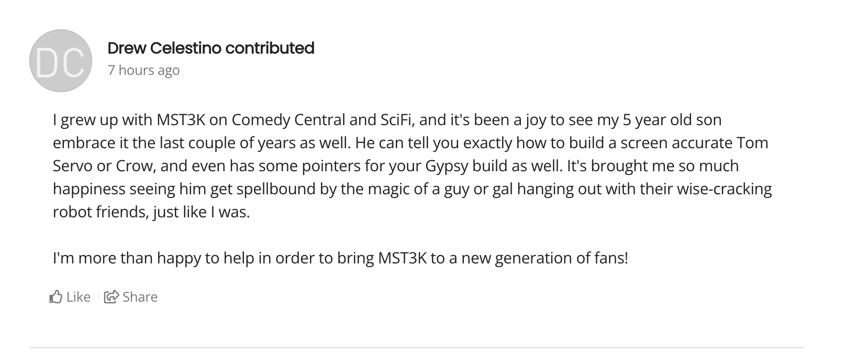Click the letter 'D' inside the avatar

[49, 62]
